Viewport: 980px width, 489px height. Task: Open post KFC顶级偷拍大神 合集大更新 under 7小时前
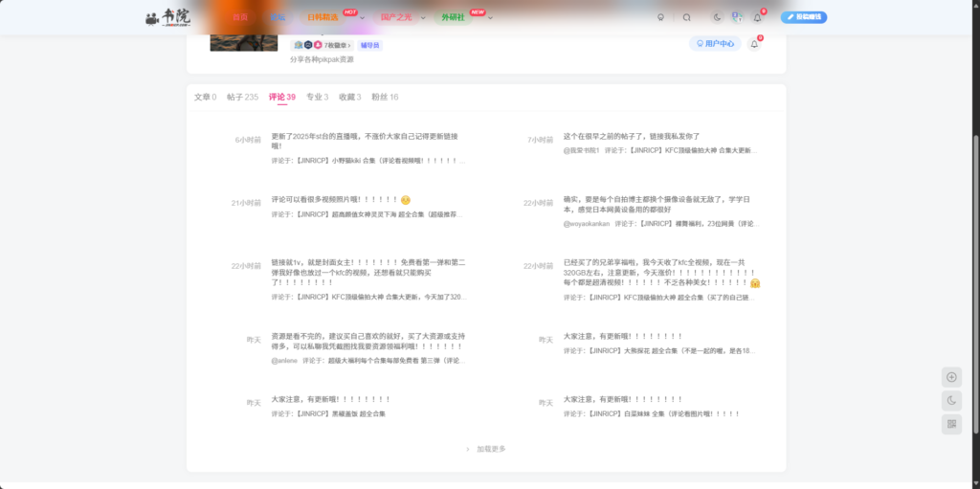[x=693, y=150]
